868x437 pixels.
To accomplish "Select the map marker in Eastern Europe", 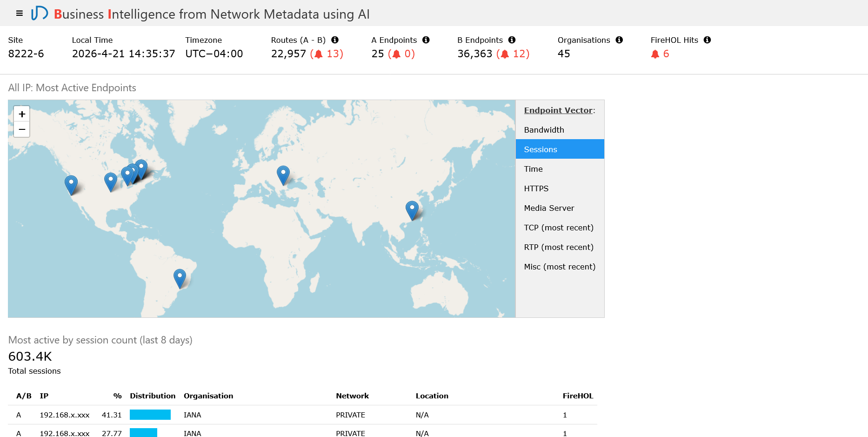I will pos(283,175).
